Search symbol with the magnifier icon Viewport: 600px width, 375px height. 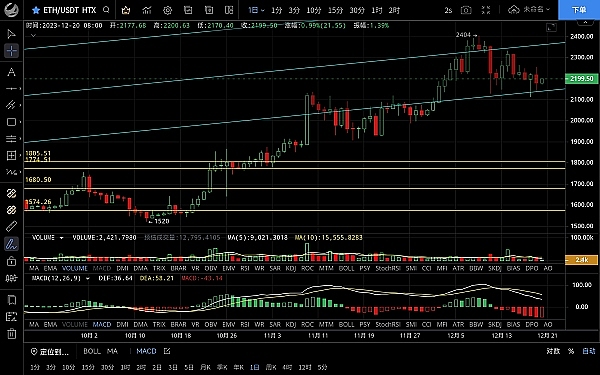pos(106,10)
